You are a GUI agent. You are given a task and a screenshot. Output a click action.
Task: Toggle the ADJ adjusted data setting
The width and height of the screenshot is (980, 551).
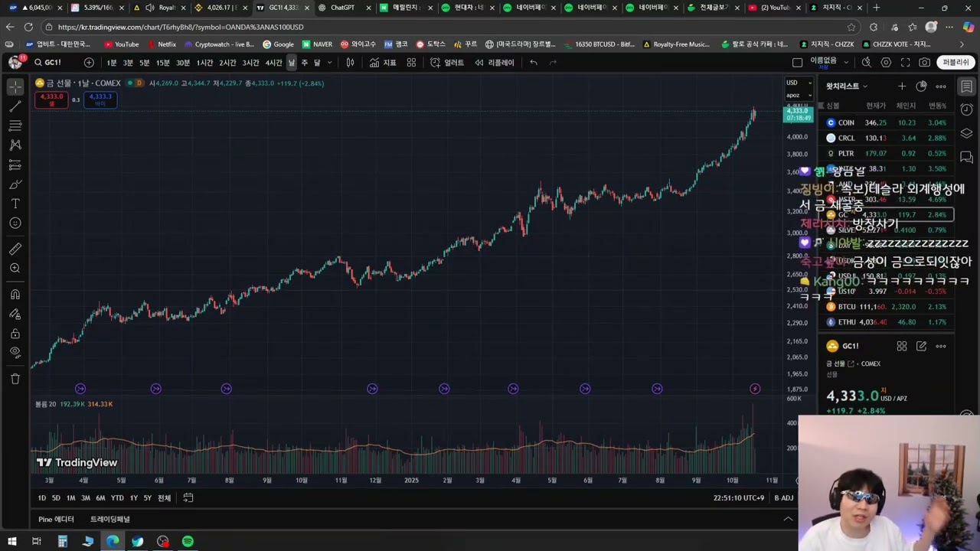click(787, 498)
